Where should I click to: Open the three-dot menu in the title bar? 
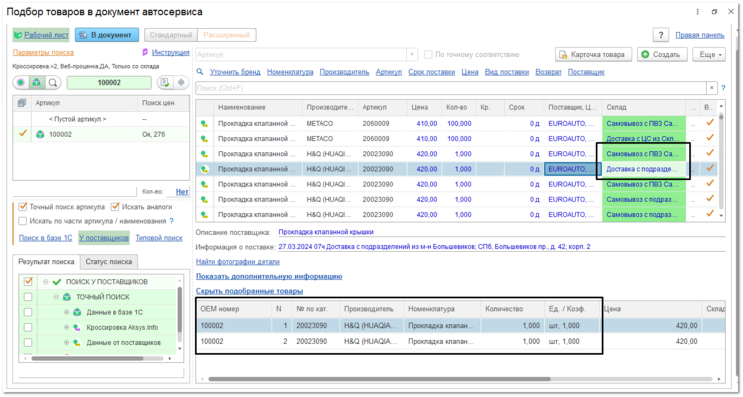(698, 12)
